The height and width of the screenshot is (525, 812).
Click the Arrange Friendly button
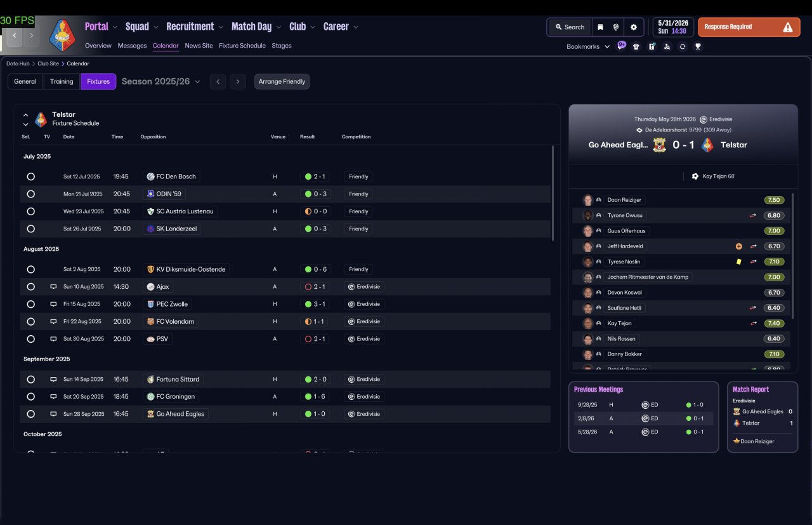[x=282, y=81]
